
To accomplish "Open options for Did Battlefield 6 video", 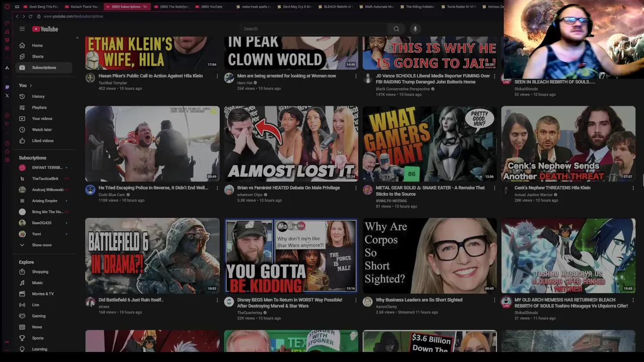I will 217,301.
